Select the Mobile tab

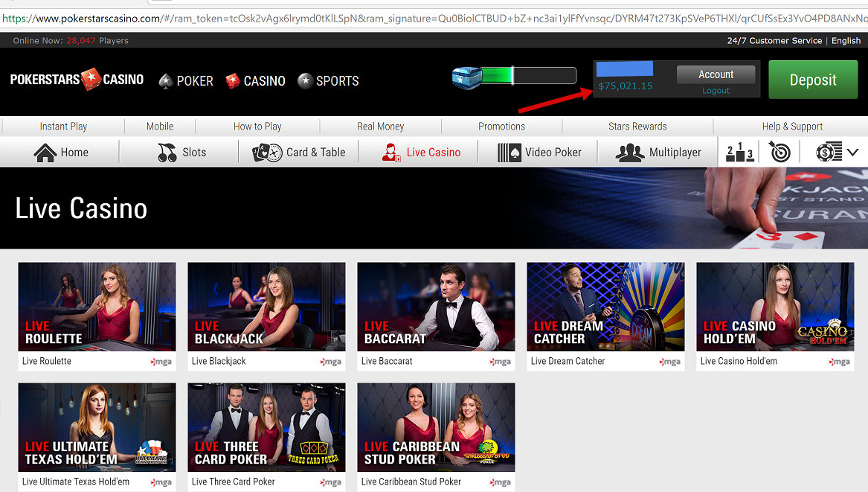point(160,127)
